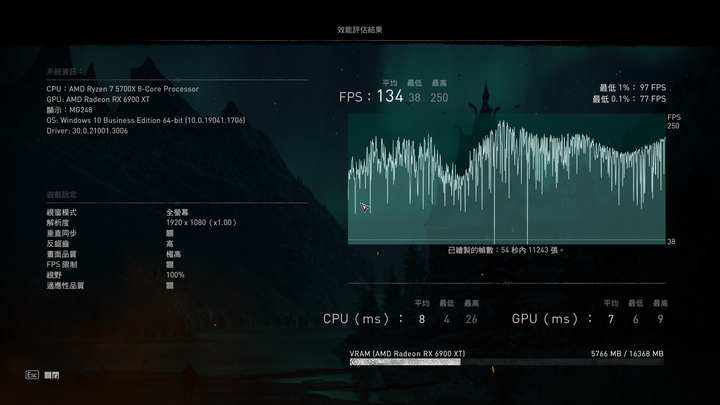720x405 pixels.
Task: Click the 關閉 close label
Action: (51, 375)
